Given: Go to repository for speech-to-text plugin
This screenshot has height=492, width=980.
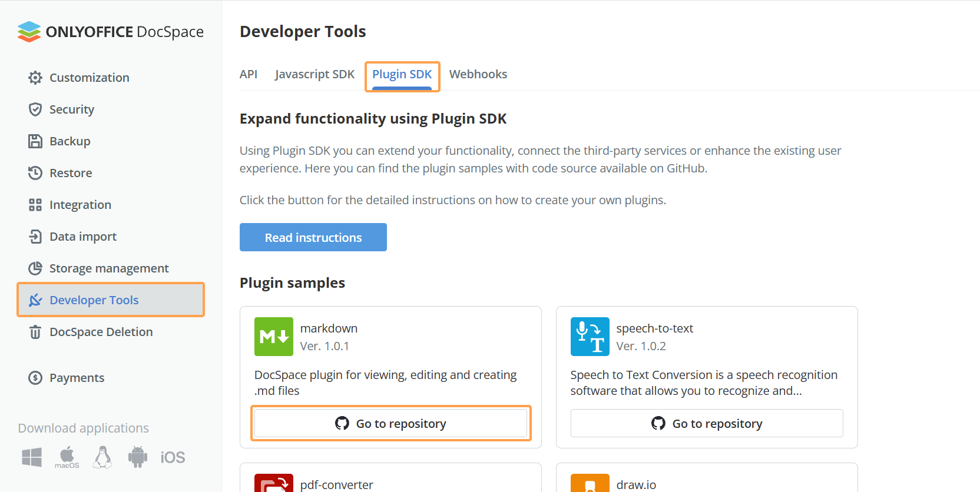Looking at the screenshot, I should (707, 423).
